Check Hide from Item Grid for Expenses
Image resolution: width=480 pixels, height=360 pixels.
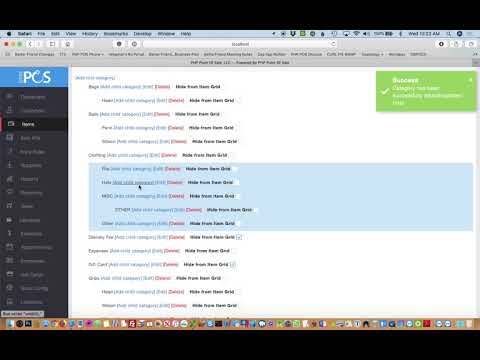234,251
